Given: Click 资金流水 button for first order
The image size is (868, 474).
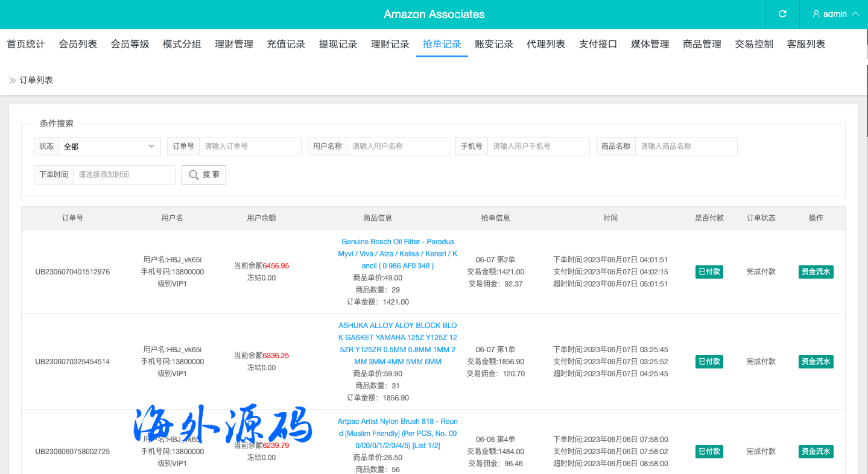Looking at the screenshot, I should click(816, 272).
